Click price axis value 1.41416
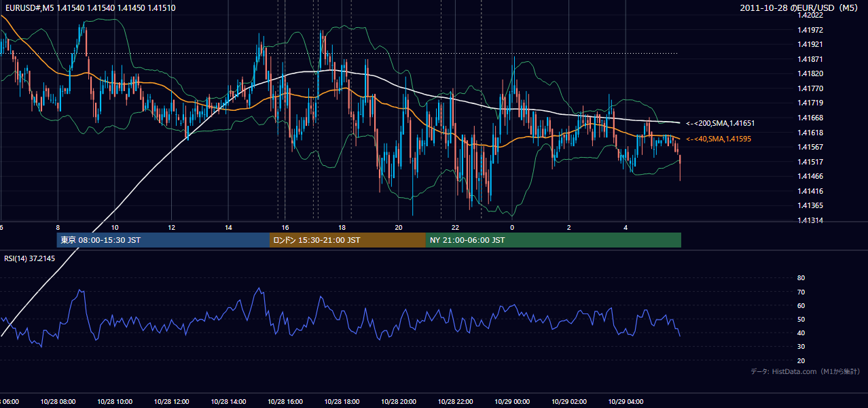Viewport: 868px width, 408px height. [811, 191]
